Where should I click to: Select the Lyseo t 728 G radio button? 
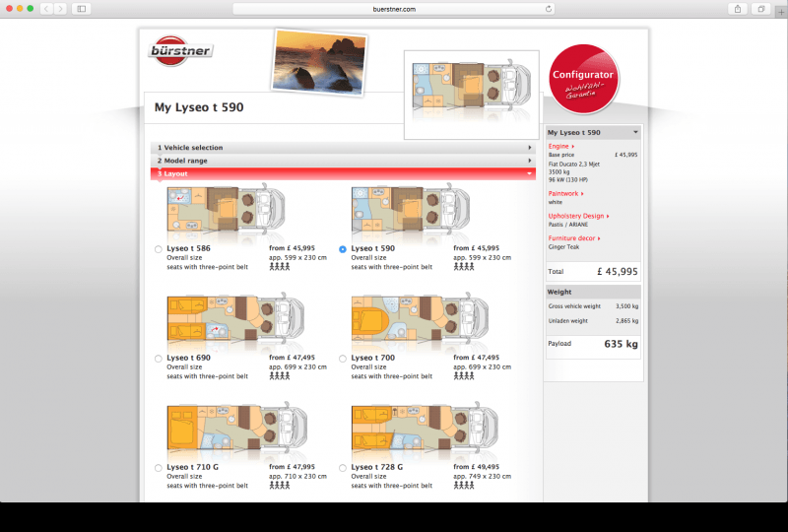pyautogui.click(x=343, y=468)
